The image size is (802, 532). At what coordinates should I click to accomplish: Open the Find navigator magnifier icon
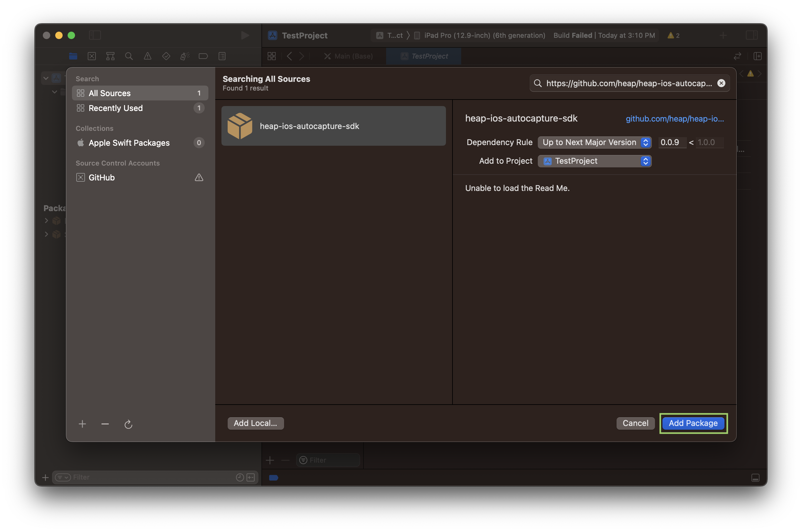[129, 56]
